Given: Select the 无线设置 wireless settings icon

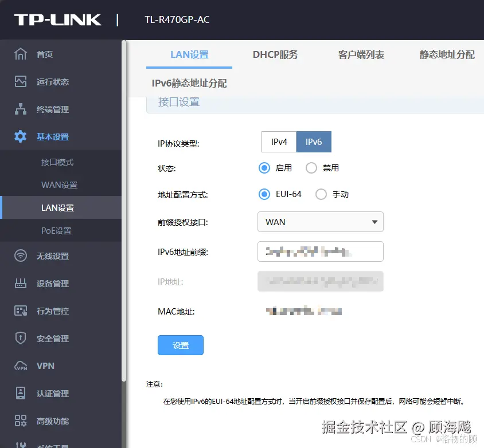Looking at the screenshot, I should (x=21, y=256).
